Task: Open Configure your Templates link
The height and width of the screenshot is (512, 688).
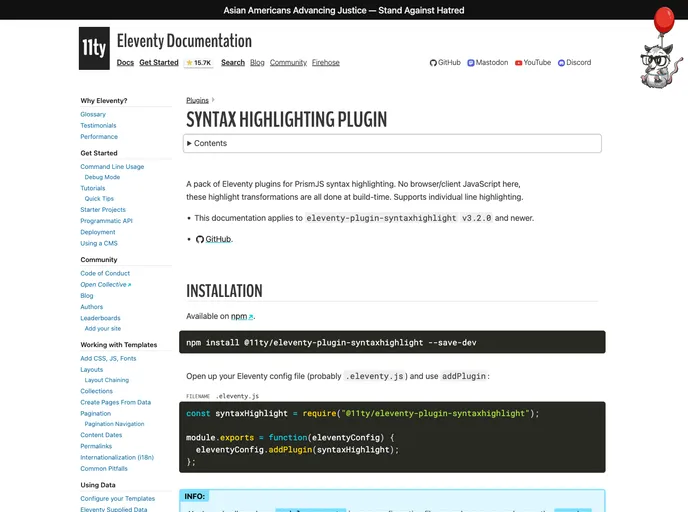Action: (x=118, y=498)
